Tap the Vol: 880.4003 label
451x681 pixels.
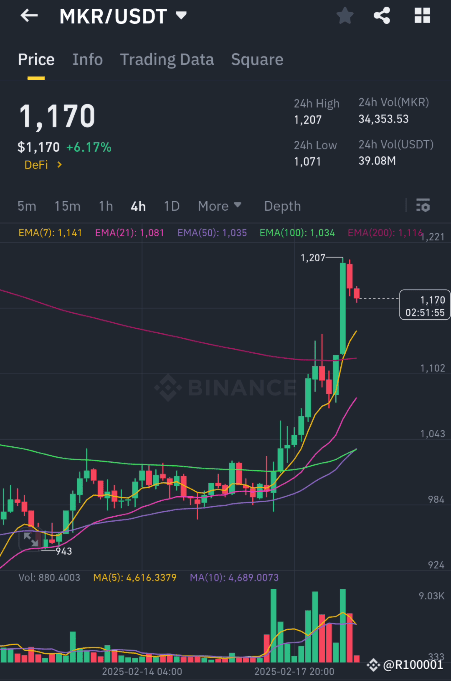[x=49, y=578]
